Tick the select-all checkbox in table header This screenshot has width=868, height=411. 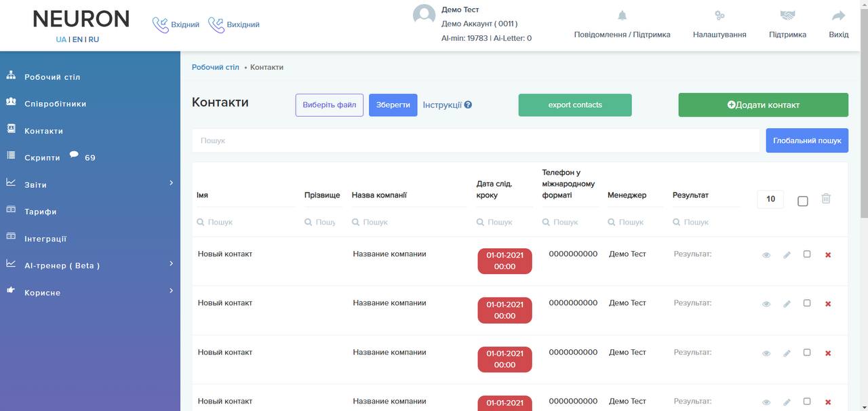[x=803, y=201]
